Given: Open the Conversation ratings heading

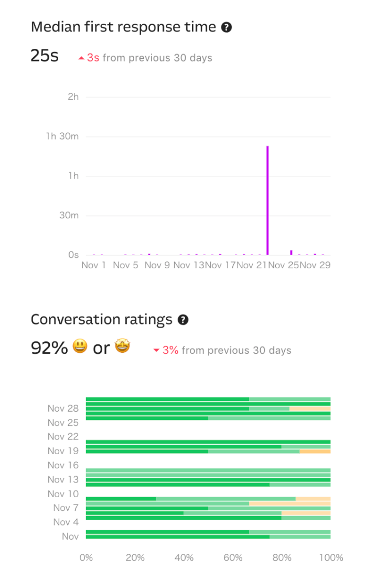Looking at the screenshot, I should point(101,320).
